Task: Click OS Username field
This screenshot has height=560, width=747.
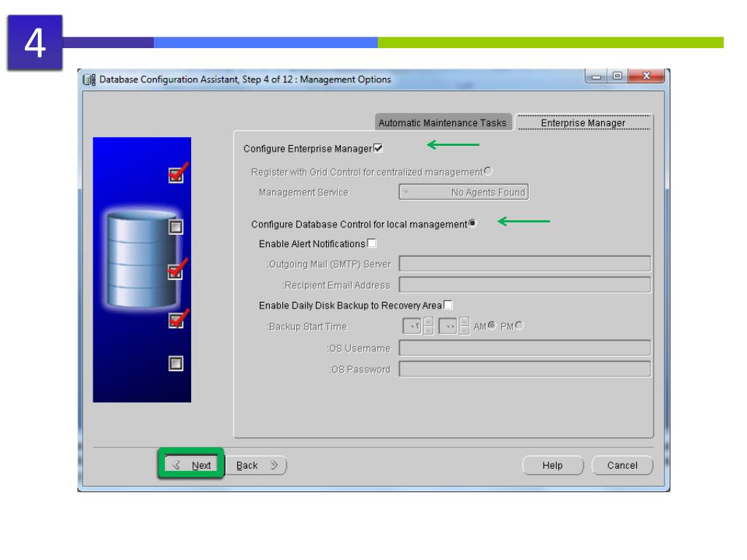Action: pos(525,348)
